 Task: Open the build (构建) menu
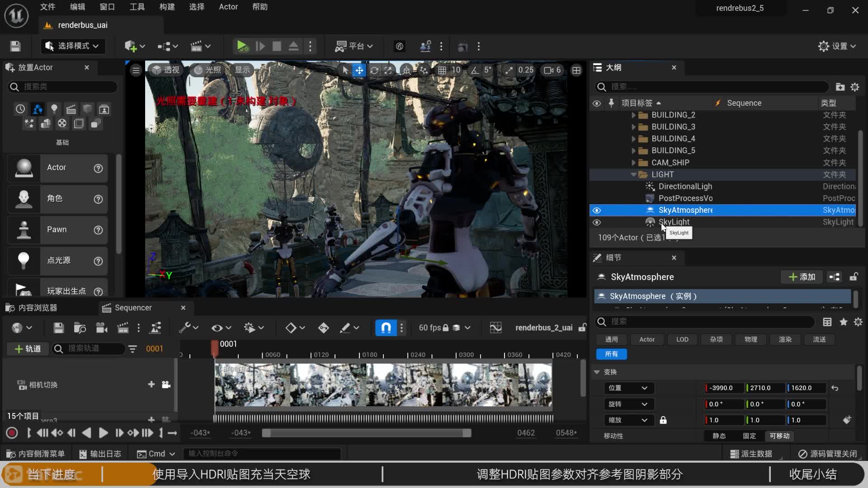[x=167, y=7]
